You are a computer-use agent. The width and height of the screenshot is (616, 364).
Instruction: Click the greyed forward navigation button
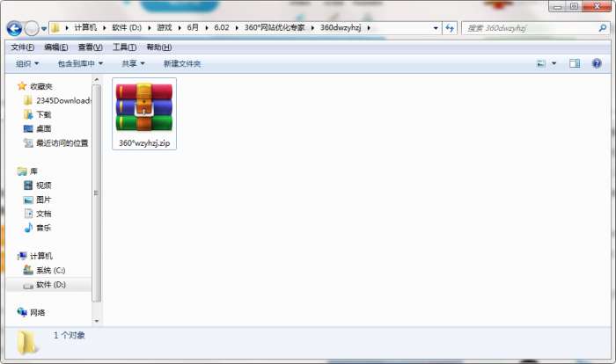coord(32,28)
